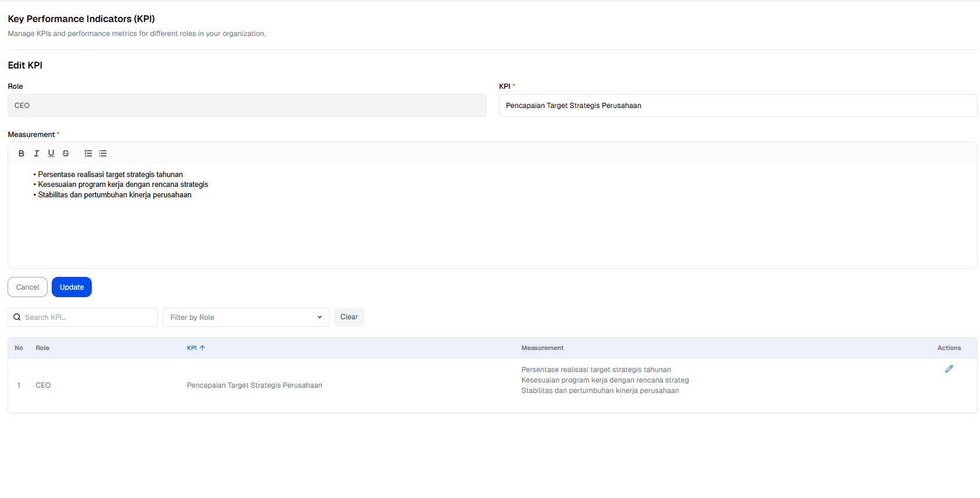Click the KPI name input field
This screenshot has height=498, width=980.
[x=738, y=105]
